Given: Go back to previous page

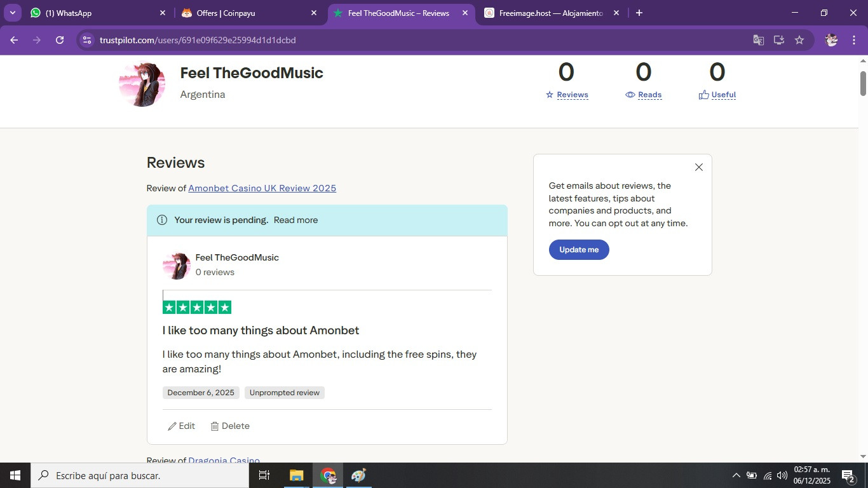Looking at the screenshot, I should pos(14,40).
